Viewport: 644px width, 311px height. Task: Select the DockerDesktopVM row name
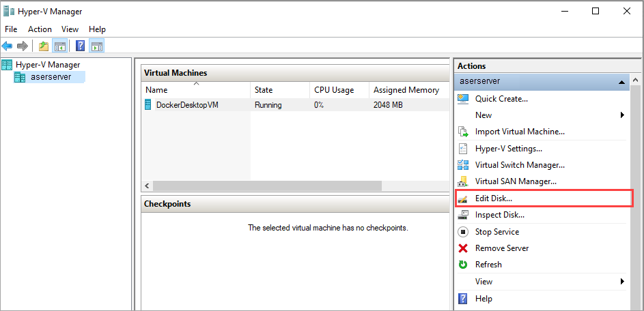[x=187, y=105]
